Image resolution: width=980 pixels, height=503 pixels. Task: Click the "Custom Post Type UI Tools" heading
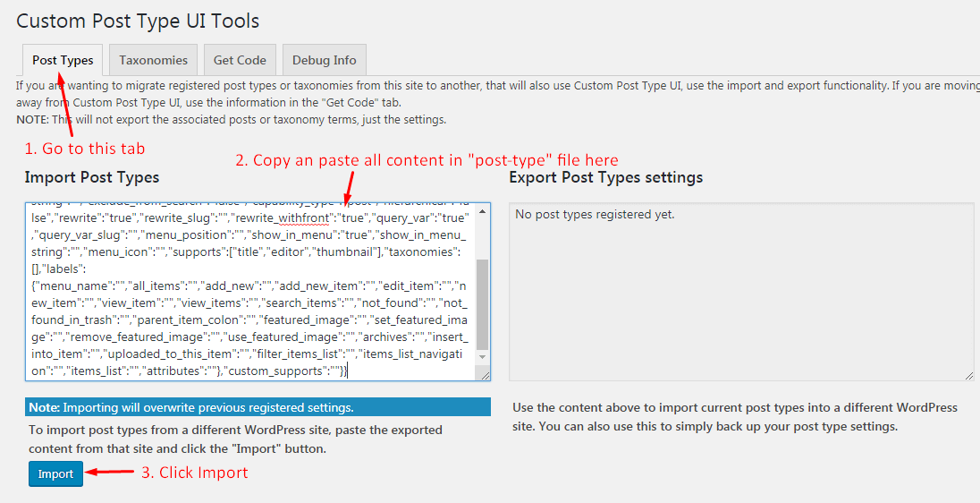138,20
